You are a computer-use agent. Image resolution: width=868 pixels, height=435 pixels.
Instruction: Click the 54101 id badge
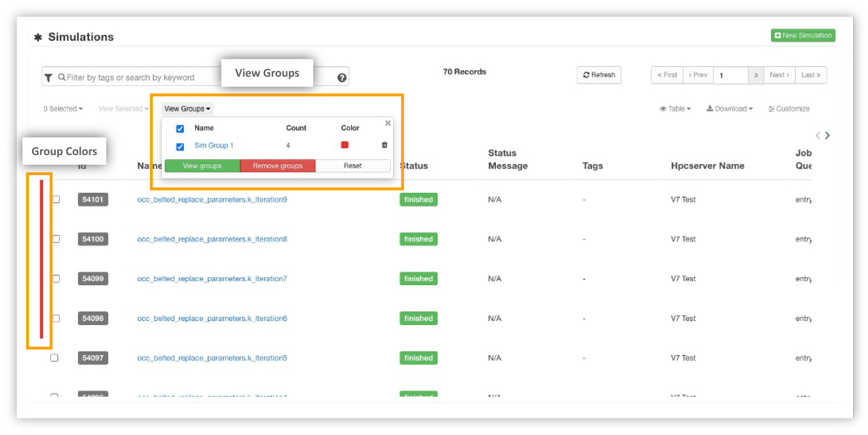(93, 200)
